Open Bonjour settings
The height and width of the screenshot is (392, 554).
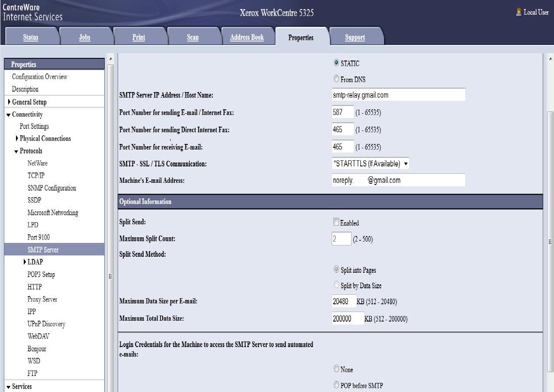37,348
